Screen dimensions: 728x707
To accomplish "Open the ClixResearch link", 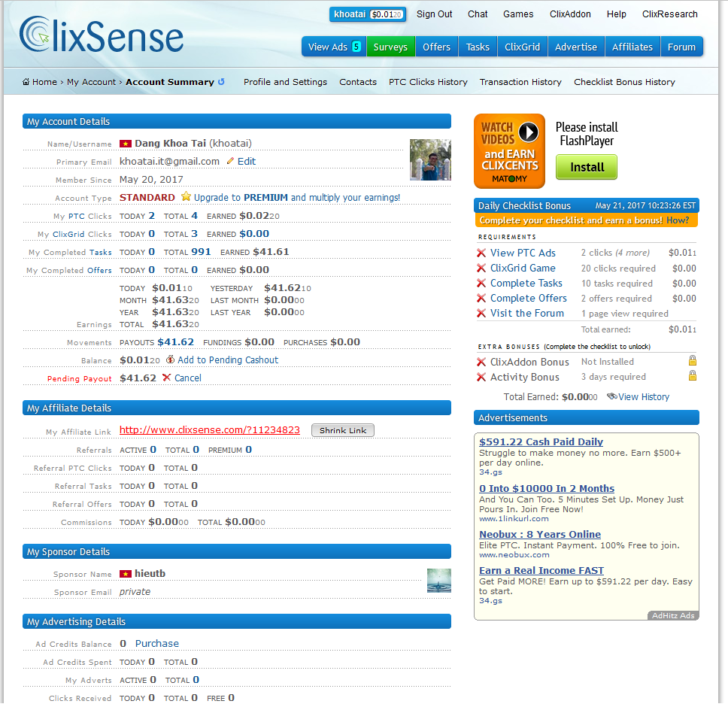I will tap(669, 14).
